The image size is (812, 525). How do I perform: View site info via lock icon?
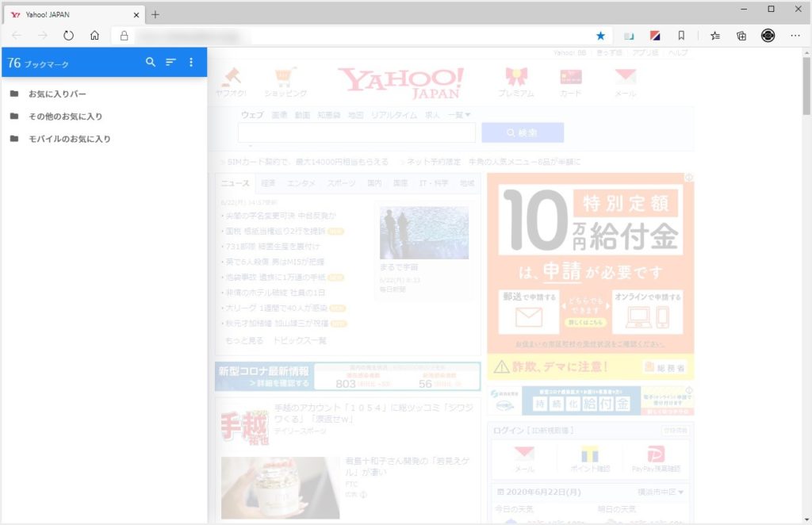tap(124, 35)
